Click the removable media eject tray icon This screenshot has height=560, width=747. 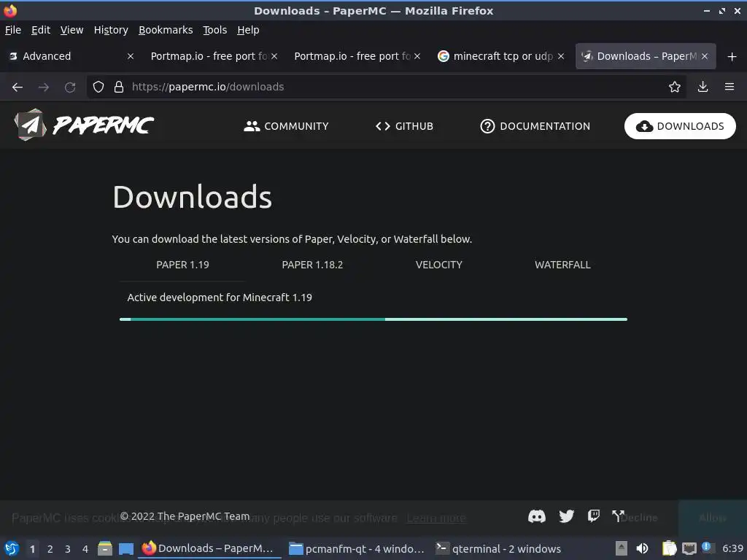coord(621,548)
